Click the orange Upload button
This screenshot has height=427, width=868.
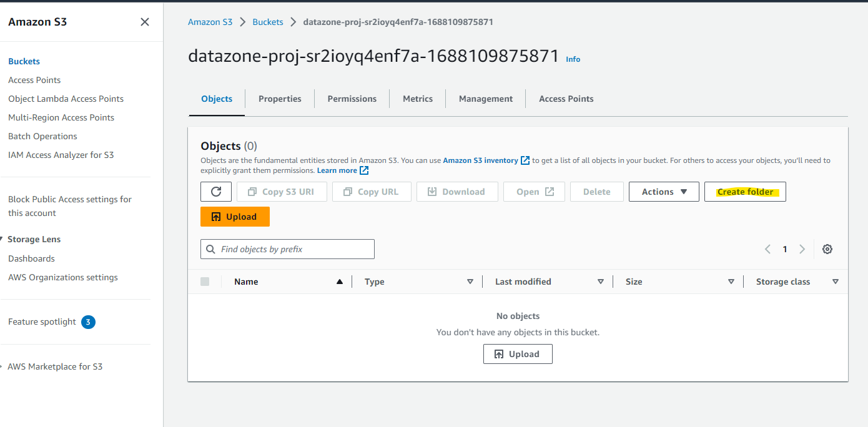pyautogui.click(x=235, y=217)
